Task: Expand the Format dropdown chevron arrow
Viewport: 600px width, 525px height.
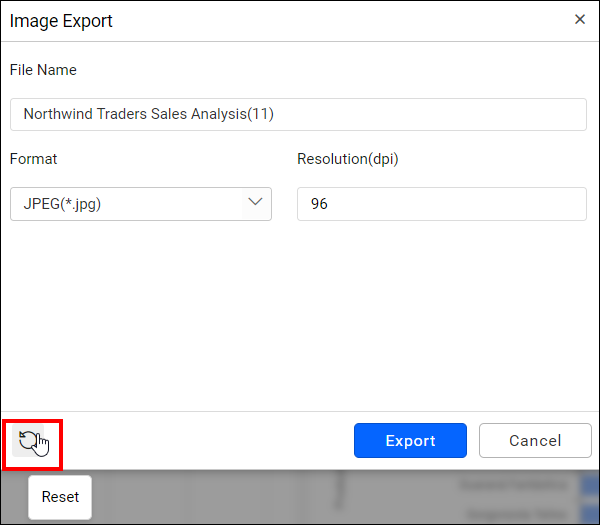Action: coord(255,203)
